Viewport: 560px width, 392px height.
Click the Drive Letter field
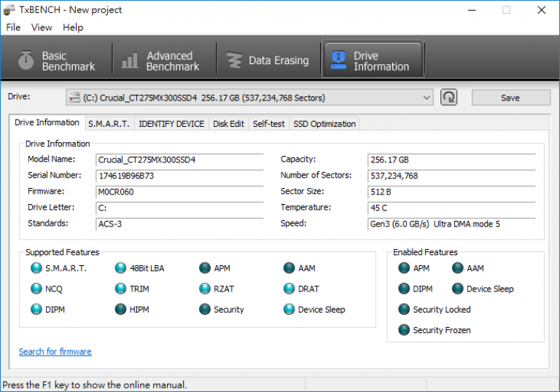coord(179,208)
